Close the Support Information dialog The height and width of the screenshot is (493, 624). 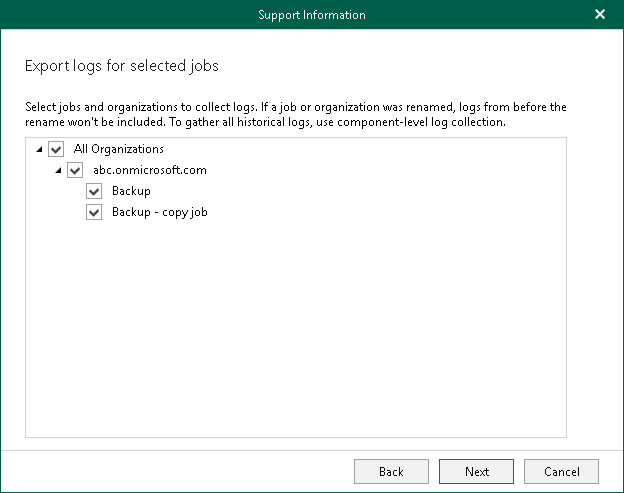coord(600,15)
